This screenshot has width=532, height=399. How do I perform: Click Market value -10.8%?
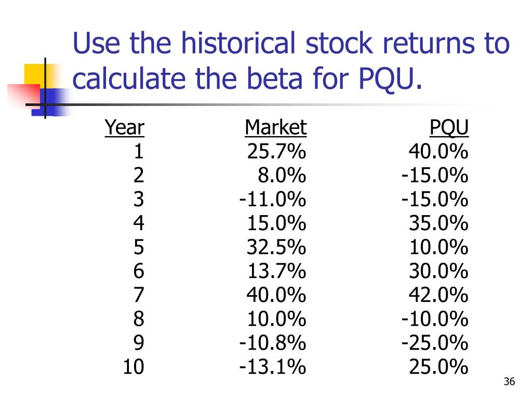272,343
